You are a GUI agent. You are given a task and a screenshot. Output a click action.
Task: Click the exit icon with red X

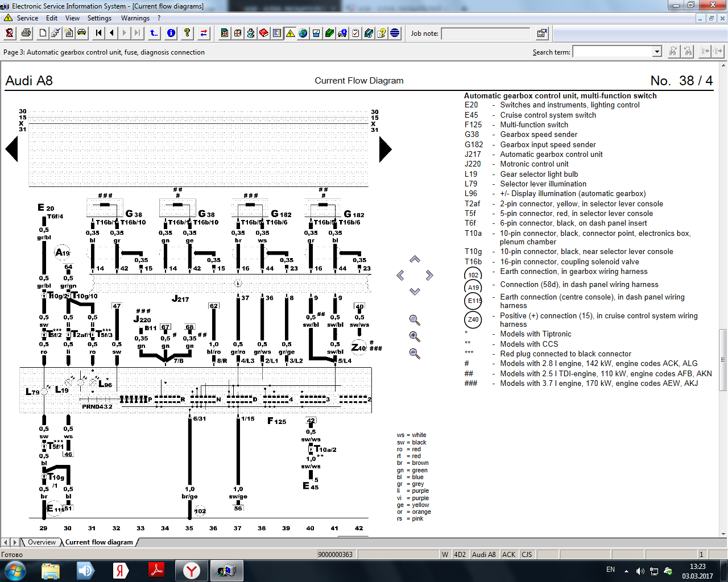(x=10, y=33)
